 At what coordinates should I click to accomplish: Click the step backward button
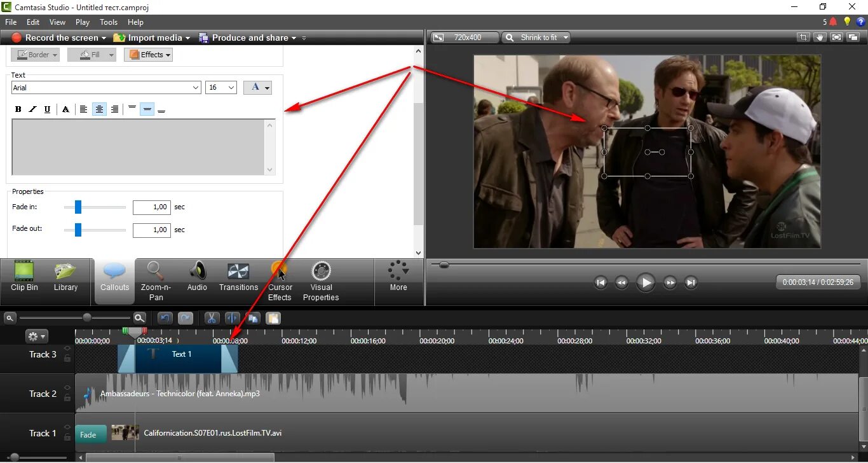pyautogui.click(x=622, y=282)
